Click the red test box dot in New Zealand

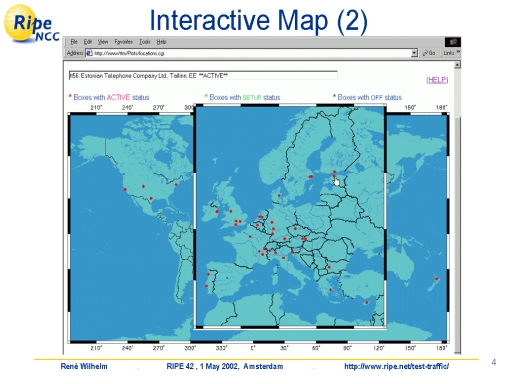pos(437,279)
